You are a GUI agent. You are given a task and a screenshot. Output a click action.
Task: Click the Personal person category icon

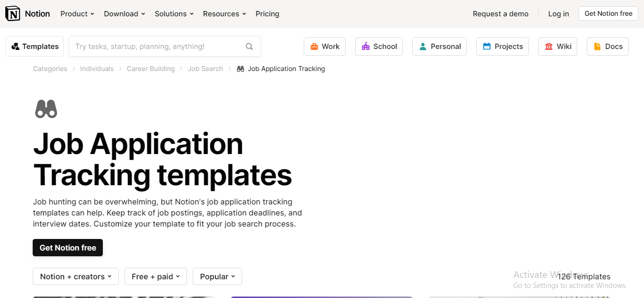tap(423, 46)
